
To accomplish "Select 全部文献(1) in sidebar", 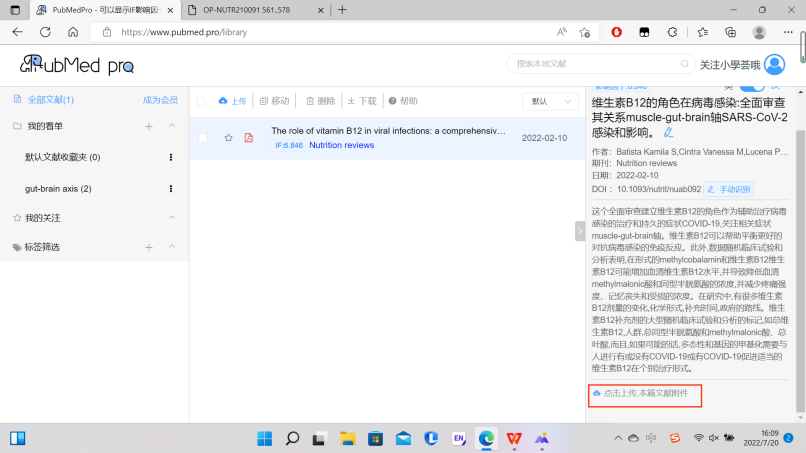I will pyautogui.click(x=50, y=100).
